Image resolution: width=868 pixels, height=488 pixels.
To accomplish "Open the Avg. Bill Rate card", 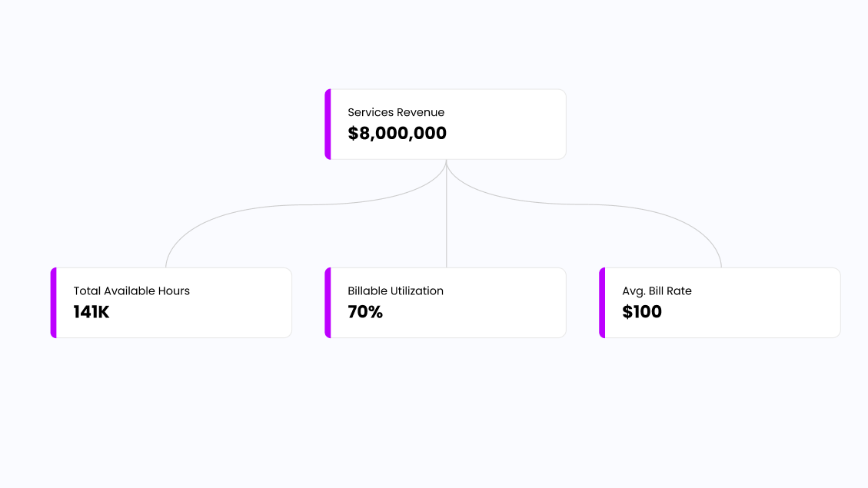I will (720, 303).
